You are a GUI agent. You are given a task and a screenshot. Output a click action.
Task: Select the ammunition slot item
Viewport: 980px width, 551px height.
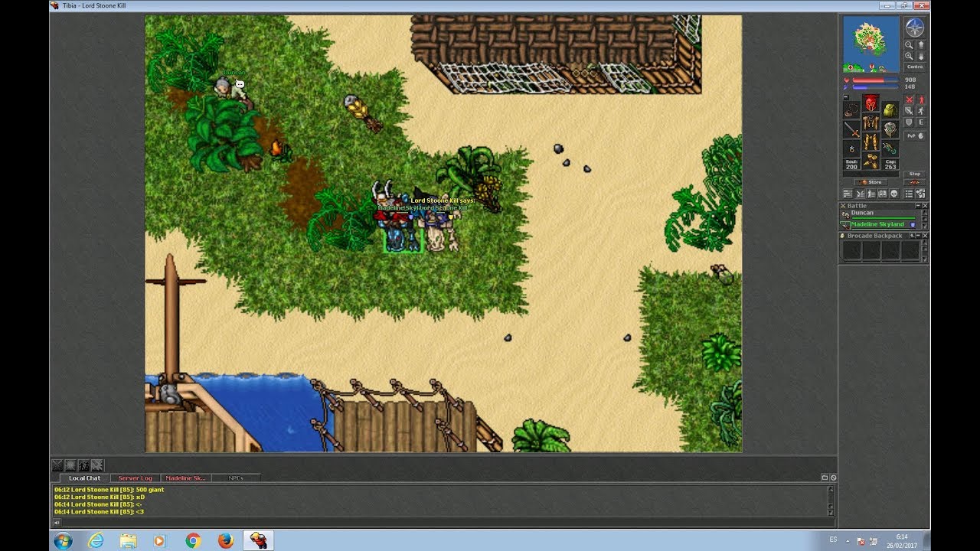890,148
